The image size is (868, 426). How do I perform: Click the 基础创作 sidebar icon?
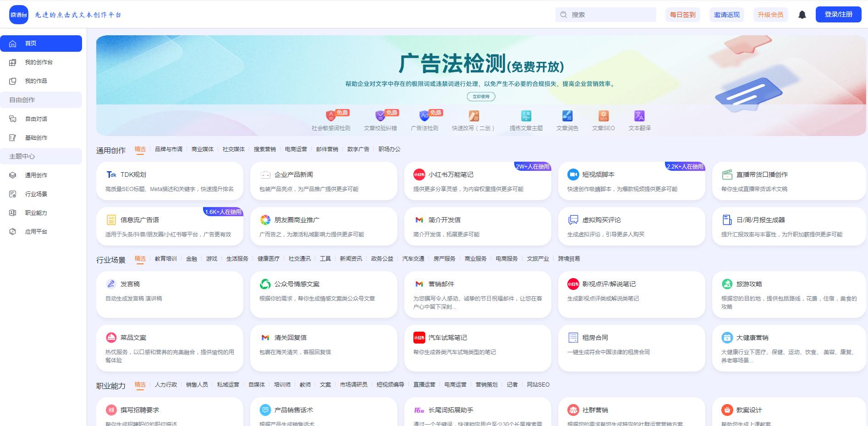tap(13, 138)
